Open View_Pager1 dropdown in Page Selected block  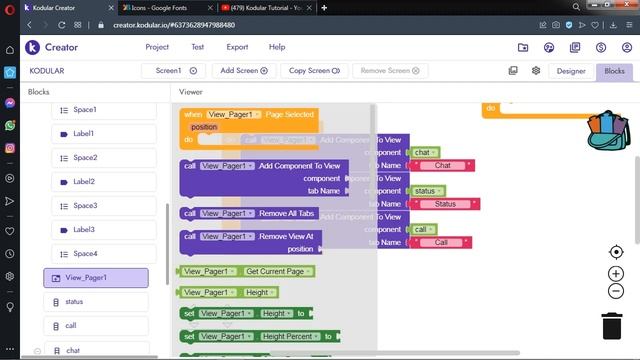coord(234,115)
